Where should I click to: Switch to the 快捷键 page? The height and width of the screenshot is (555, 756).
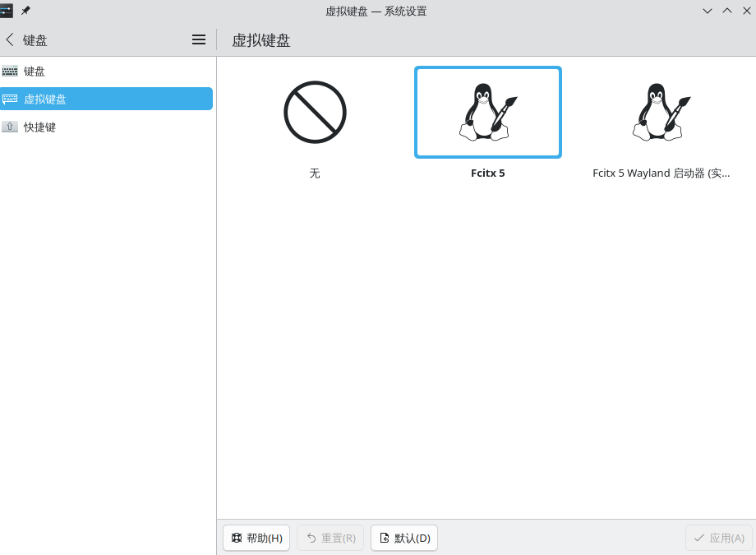click(x=39, y=127)
